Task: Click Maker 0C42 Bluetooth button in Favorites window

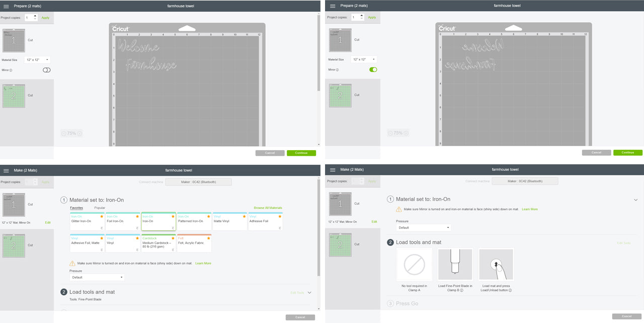Action: [198, 182]
